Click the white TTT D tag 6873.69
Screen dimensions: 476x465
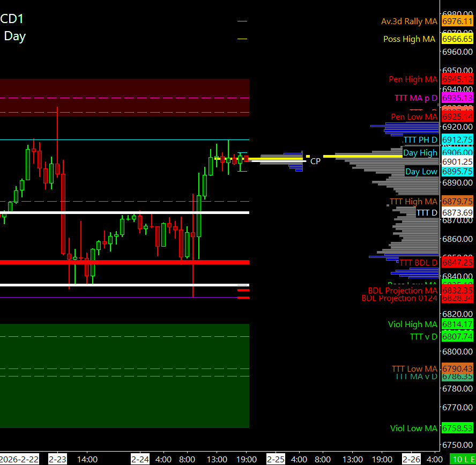click(x=457, y=213)
